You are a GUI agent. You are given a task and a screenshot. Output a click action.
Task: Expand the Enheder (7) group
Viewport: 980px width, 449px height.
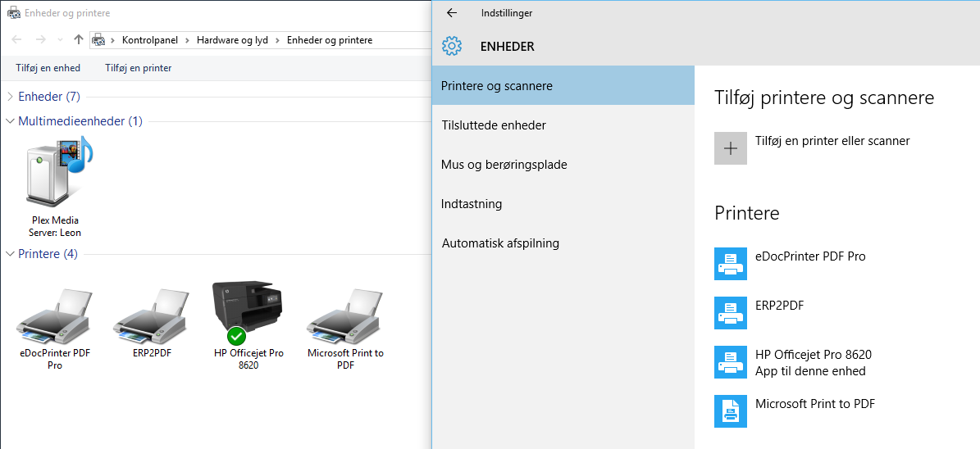tap(10, 97)
